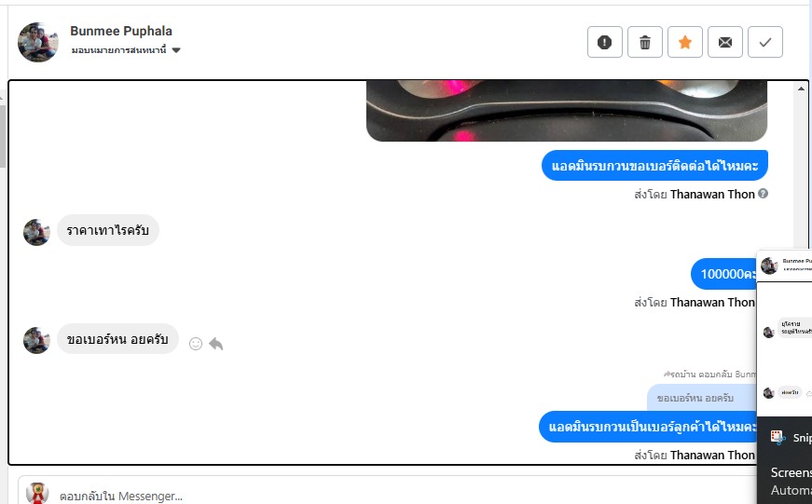Open the Snip notification popup
This screenshot has height=504, width=812.
tap(785, 460)
